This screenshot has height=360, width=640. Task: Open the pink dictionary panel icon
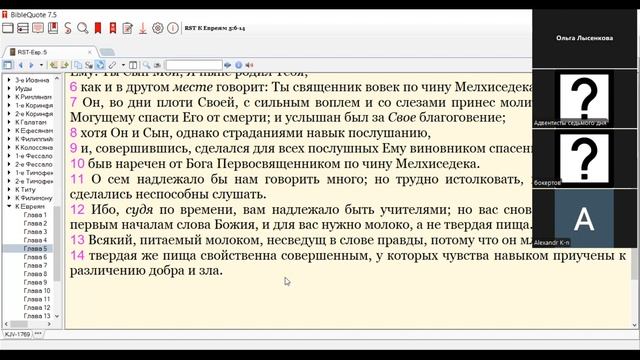point(38,28)
